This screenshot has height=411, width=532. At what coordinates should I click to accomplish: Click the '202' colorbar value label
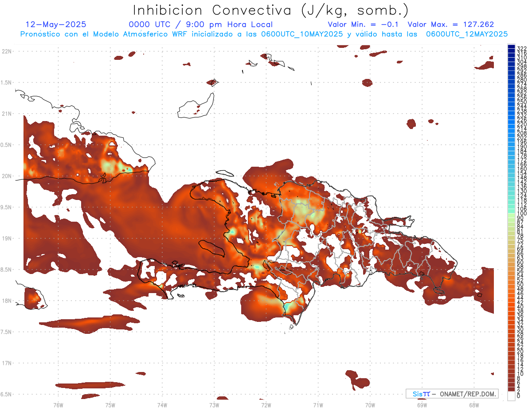[x=522, y=137]
